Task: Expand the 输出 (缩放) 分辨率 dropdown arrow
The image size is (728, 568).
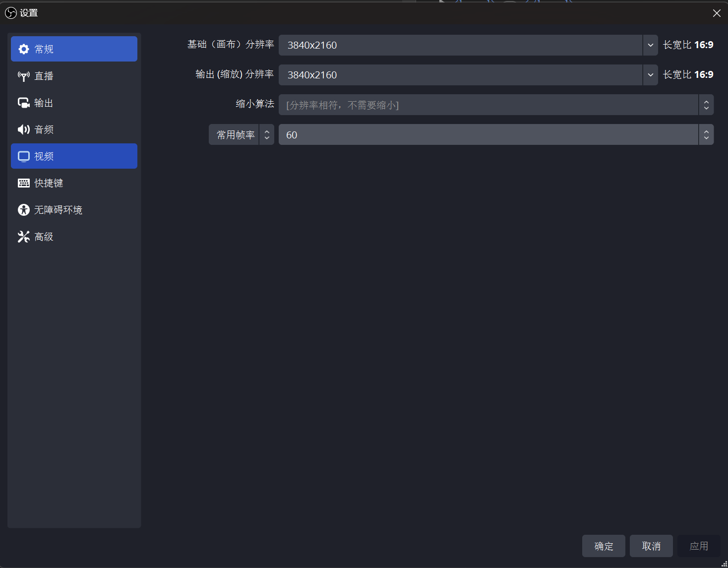Action: [x=650, y=75]
